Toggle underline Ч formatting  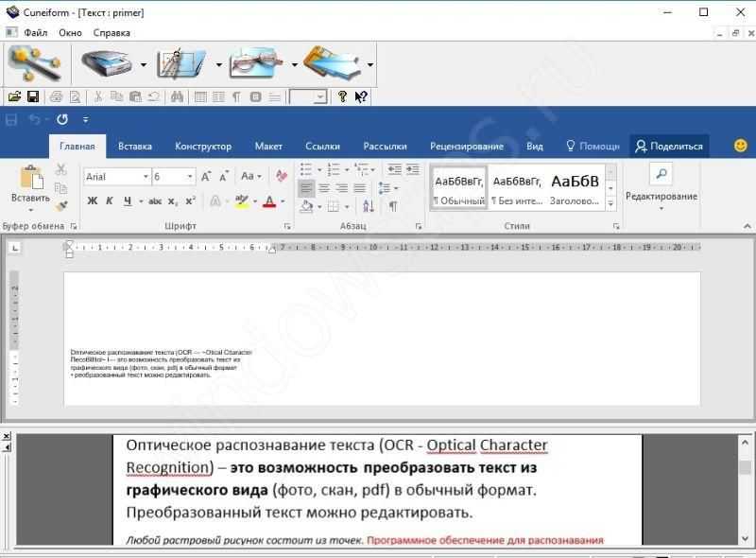coord(128,201)
